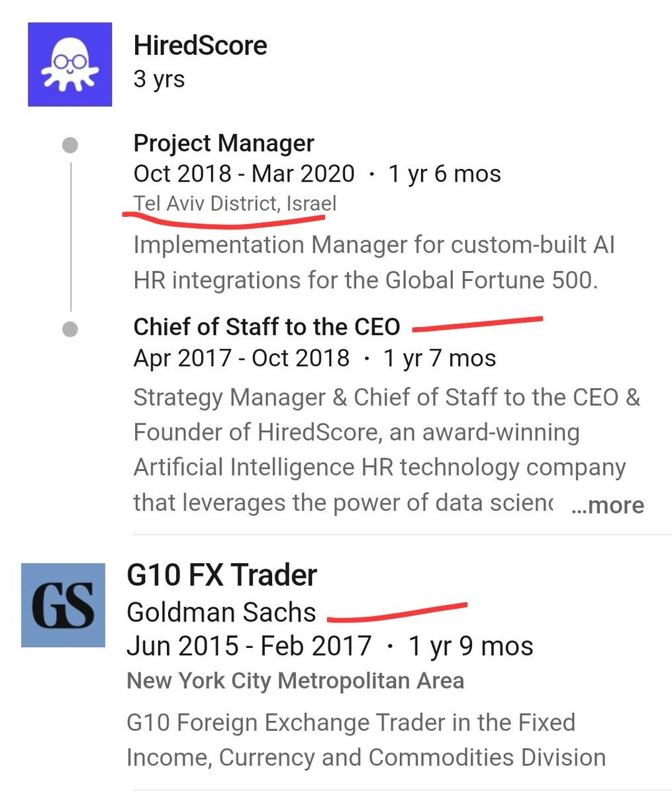Click the timeline dot beside Chief of Staff
Image resolution: width=672 pixels, height=795 pixels.
[x=70, y=329]
